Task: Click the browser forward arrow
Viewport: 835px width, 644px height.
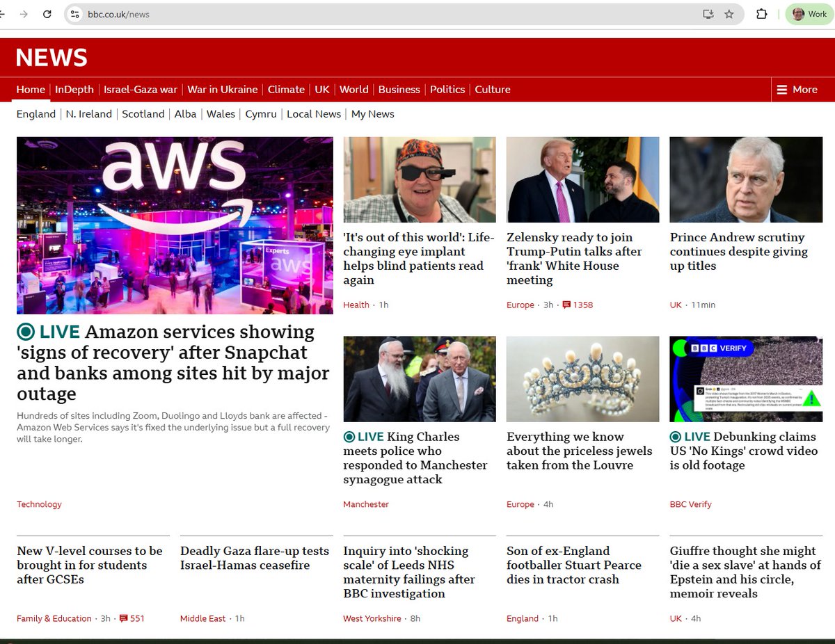Action: pos(24,14)
